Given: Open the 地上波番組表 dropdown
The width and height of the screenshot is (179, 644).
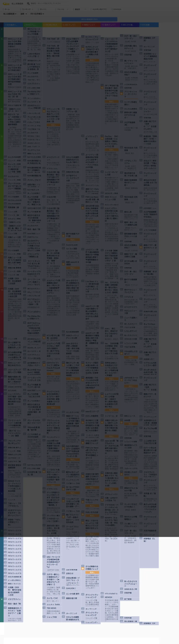Looking at the screenshot, I should pyautogui.click(x=10, y=14).
